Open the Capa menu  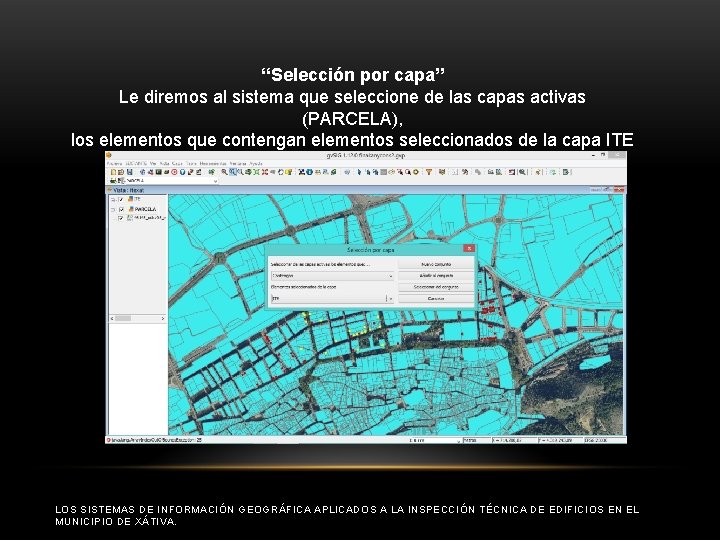[x=177, y=164]
